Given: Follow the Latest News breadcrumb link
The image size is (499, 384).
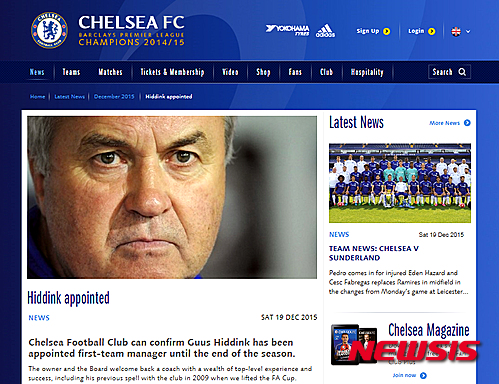Looking at the screenshot, I should pyautogui.click(x=70, y=97).
